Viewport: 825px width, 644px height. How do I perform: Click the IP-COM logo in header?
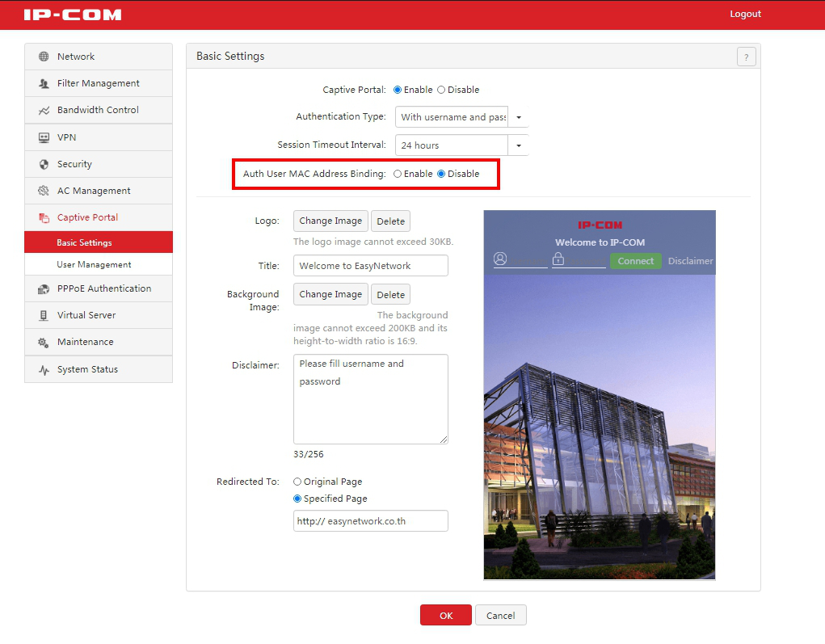[73, 15]
